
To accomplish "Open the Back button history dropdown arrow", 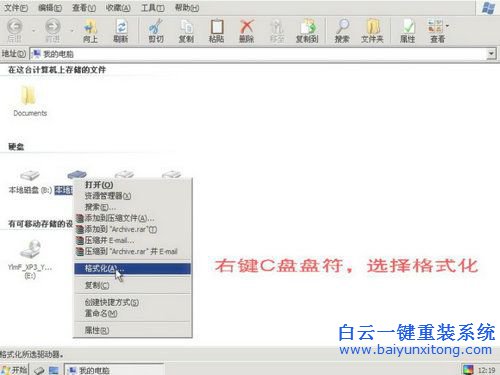I will [x=34, y=31].
